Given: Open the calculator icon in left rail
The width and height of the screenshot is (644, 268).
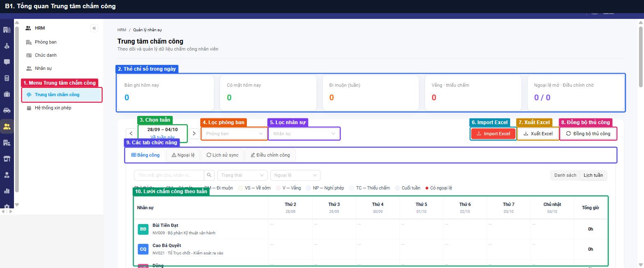Looking at the screenshot, I should click(x=7, y=78).
